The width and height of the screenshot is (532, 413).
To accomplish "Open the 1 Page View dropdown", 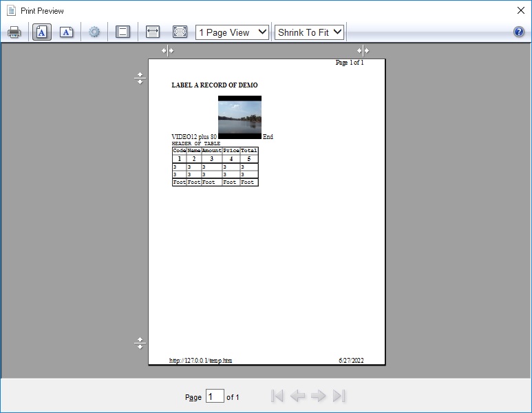I will point(232,32).
